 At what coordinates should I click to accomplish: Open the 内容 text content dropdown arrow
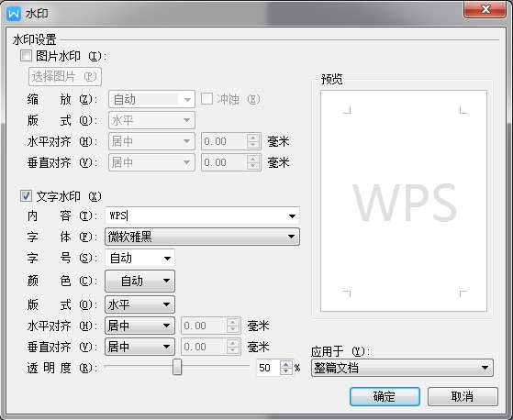click(292, 216)
